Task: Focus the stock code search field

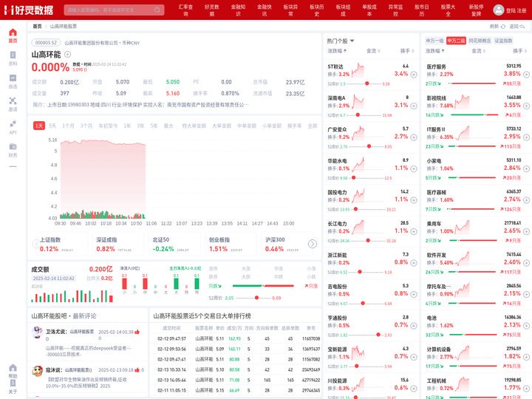Action: 114,10
